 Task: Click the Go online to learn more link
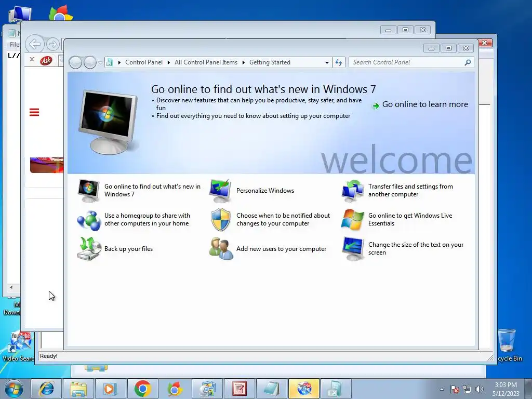425,104
